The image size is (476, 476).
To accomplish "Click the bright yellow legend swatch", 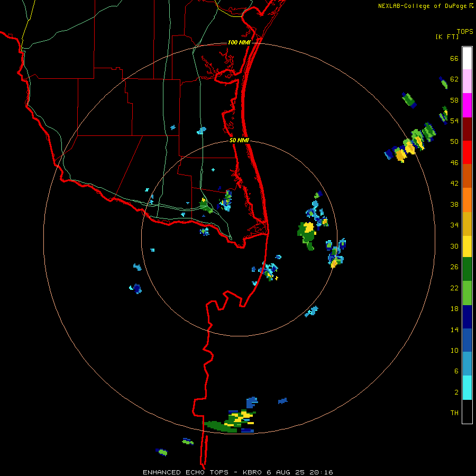I will coord(467,246).
